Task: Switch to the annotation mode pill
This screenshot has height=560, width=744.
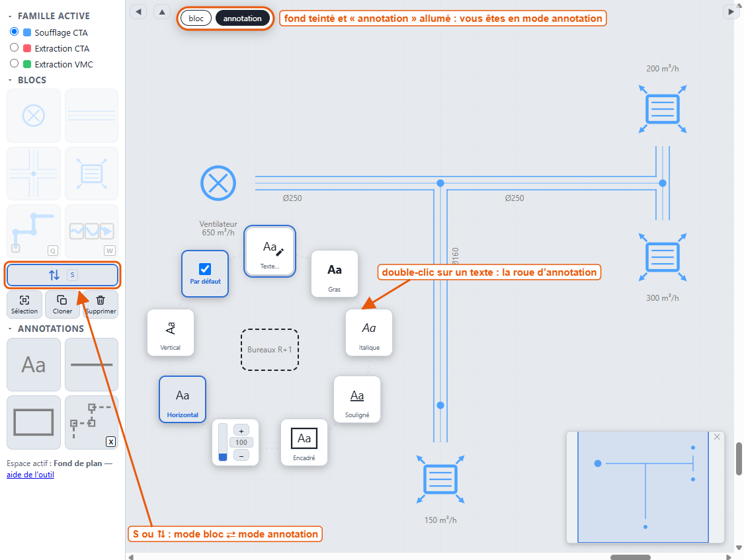Action: (243, 18)
